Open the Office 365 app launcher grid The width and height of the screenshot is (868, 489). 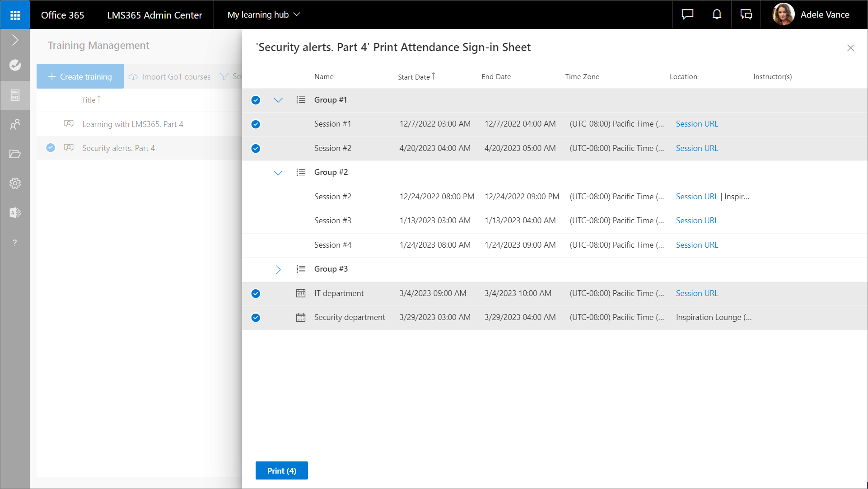[15, 15]
